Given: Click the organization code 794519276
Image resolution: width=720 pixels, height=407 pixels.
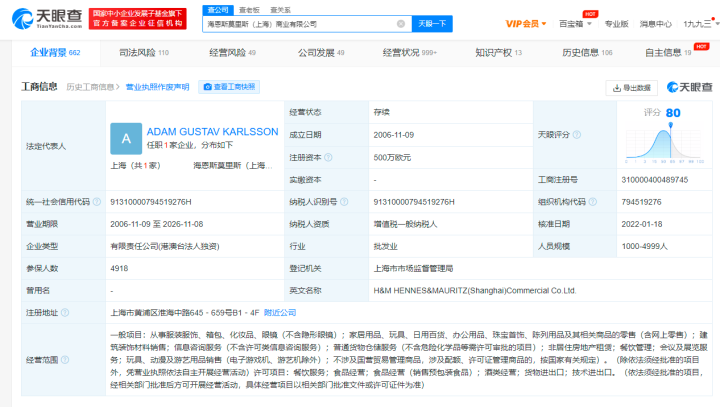Looking at the screenshot, I should [x=641, y=202].
